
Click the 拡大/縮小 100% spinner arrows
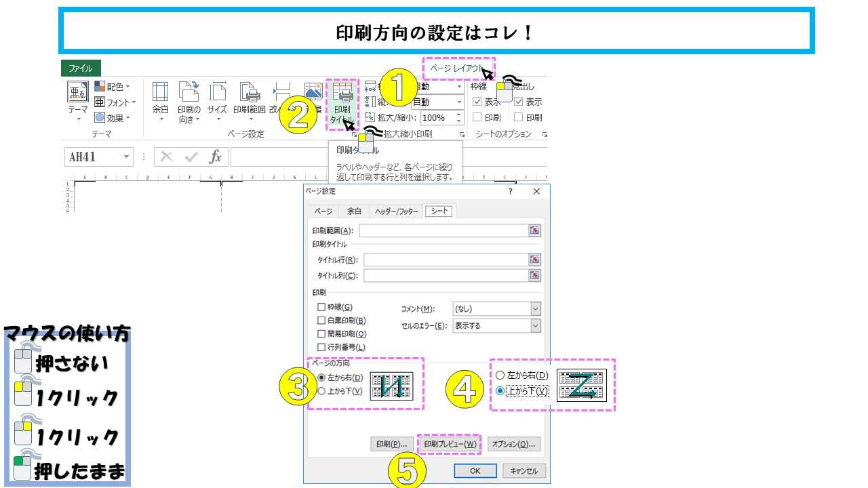(x=459, y=117)
